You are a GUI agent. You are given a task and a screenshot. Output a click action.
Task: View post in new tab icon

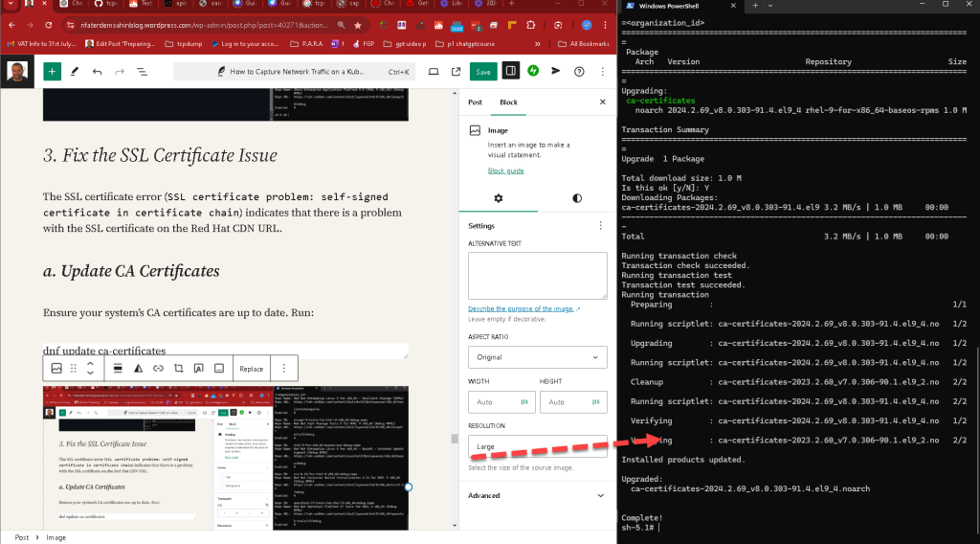(x=456, y=71)
